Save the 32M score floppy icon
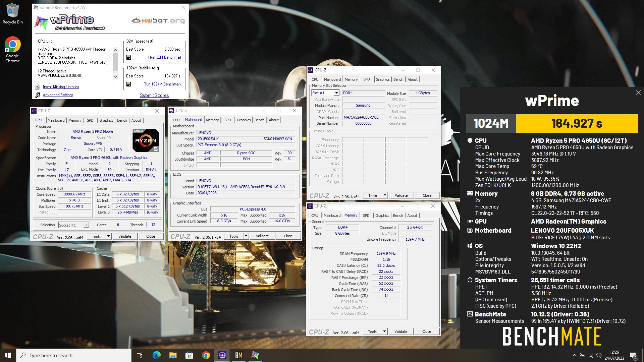 (x=128, y=58)
